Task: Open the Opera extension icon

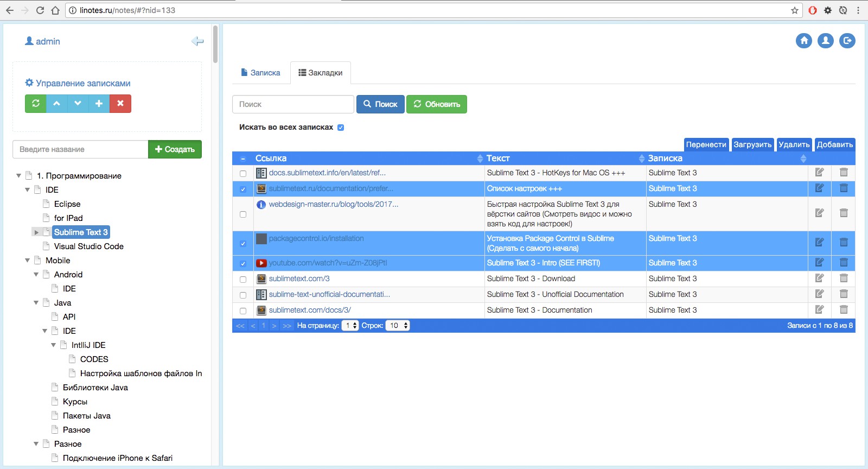Action: click(813, 10)
